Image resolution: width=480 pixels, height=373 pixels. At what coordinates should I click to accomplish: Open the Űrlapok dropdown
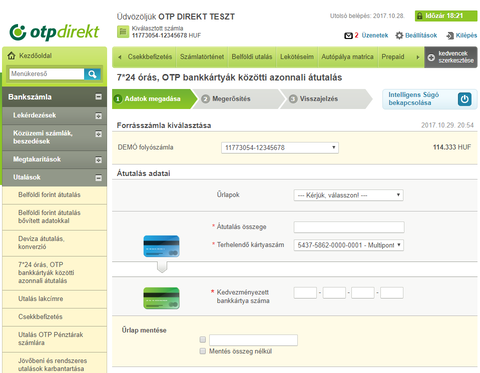(348, 195)
